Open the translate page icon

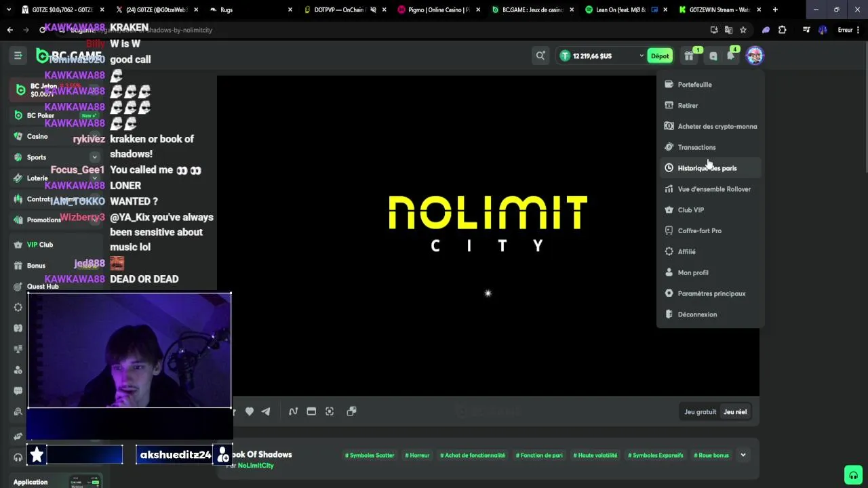coord(728,30)
